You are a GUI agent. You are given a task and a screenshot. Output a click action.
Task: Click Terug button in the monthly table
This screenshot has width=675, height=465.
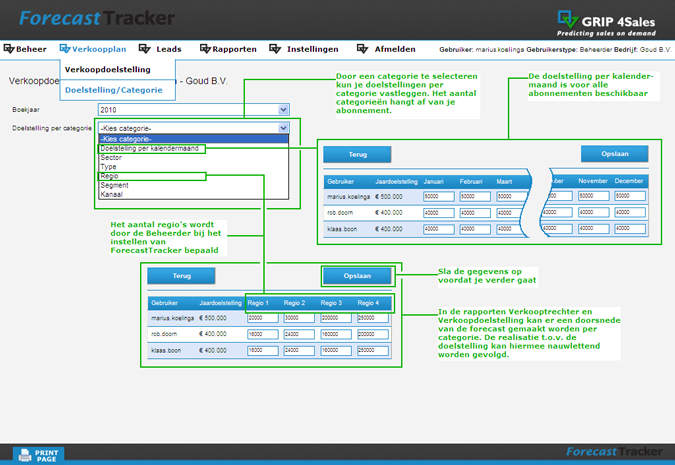tap(357, 154)
